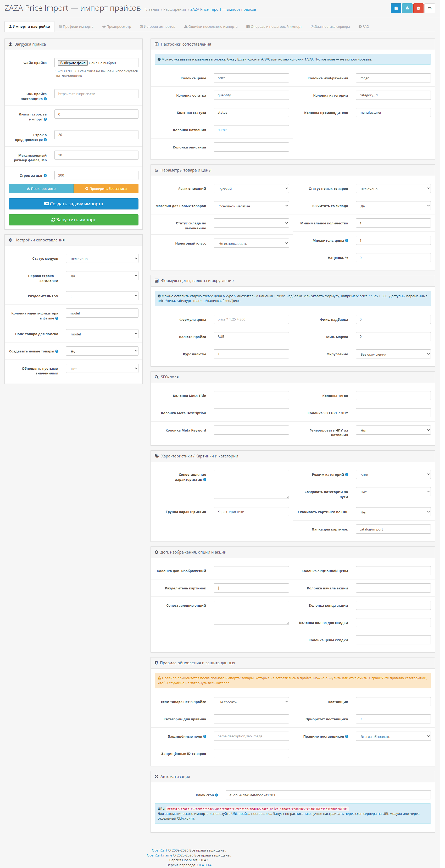The image size is (445, 868).
Task: Click the URL прайса поставщика input field
Action: coord(96,94)
